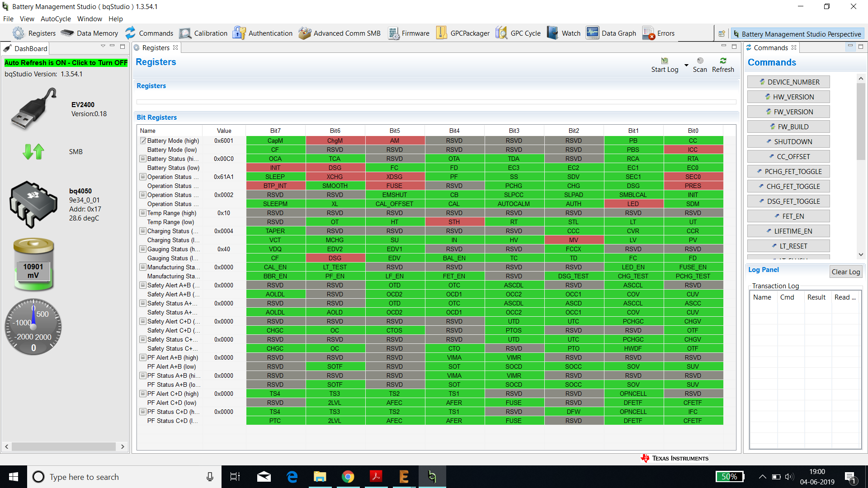Click the LIFETIME_EN command button
This screenshot has height=488, width=868.
788,231
